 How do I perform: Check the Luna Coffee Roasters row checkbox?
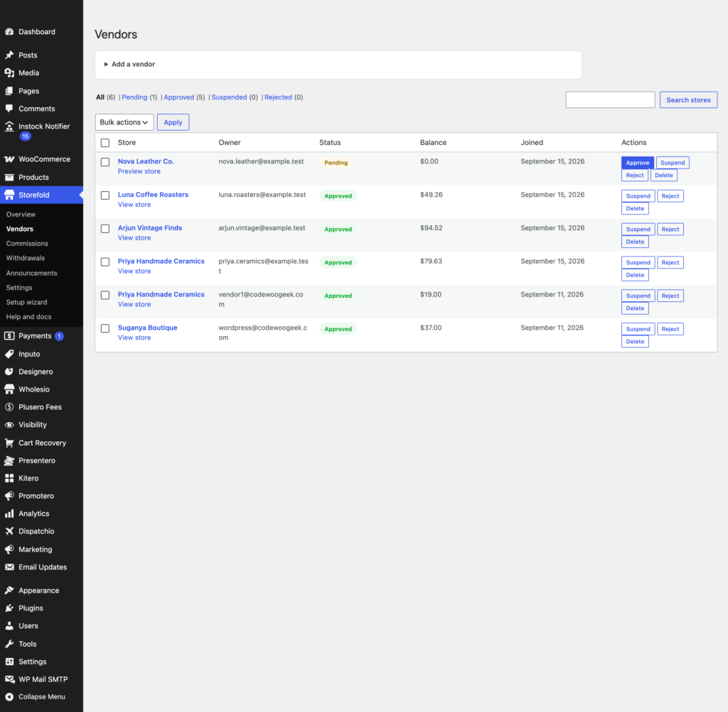[x=105, y=195]
